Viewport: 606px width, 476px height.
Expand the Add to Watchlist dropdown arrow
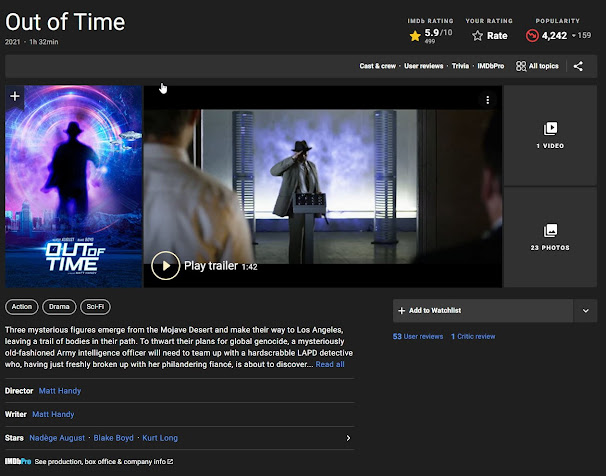[x=586, y=311]
